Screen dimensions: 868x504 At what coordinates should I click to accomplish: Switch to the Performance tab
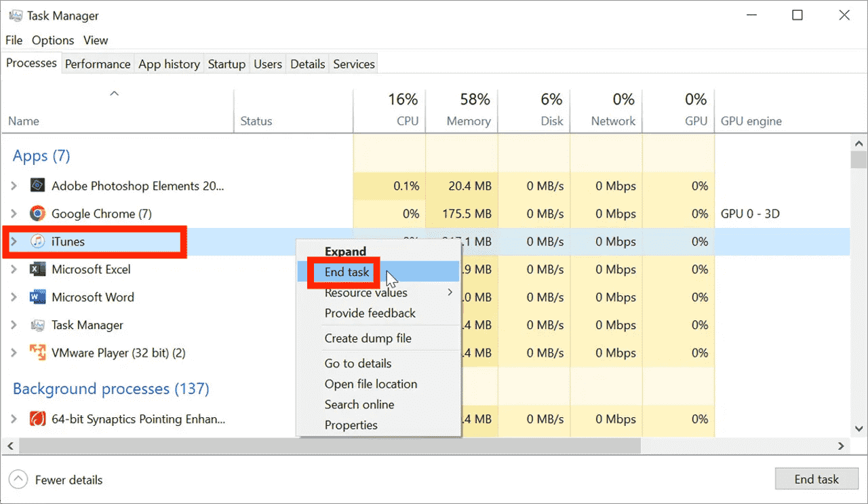98,64
